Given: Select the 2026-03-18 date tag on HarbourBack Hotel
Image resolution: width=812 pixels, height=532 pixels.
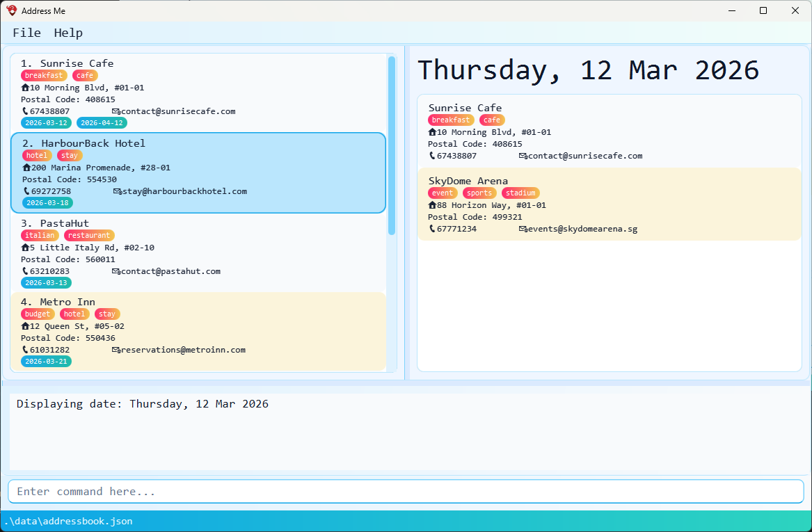Looking at the screenshot, I should 47,203.
